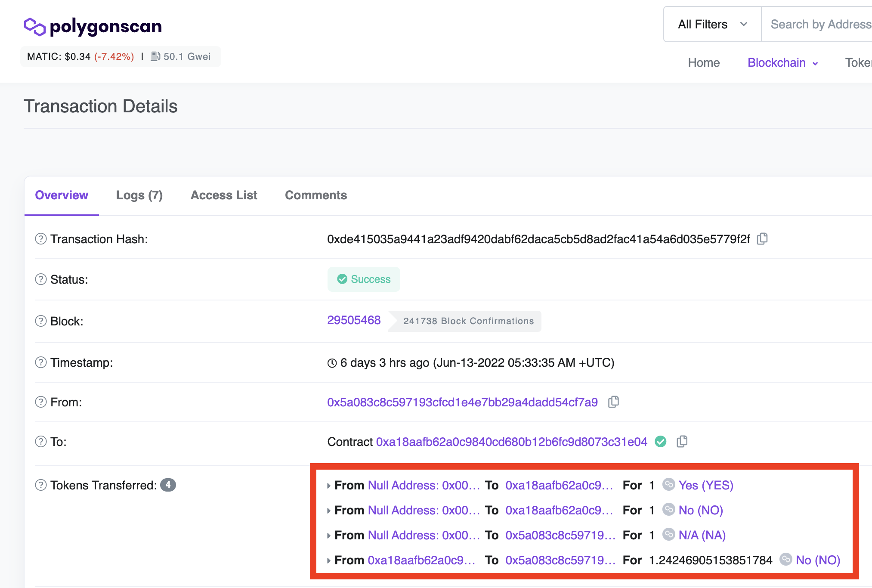872x588 pixels.
Task: Open the From address 0x5a083c8c... link
Action: 462,402
